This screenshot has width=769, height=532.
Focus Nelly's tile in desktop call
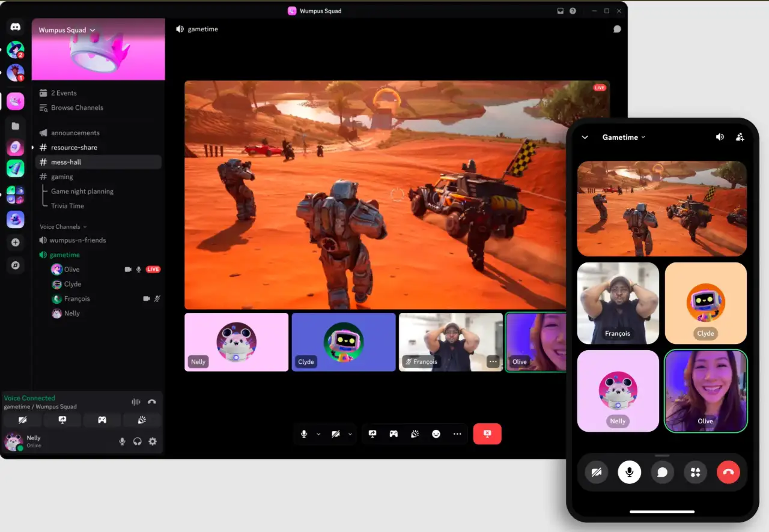236,342
